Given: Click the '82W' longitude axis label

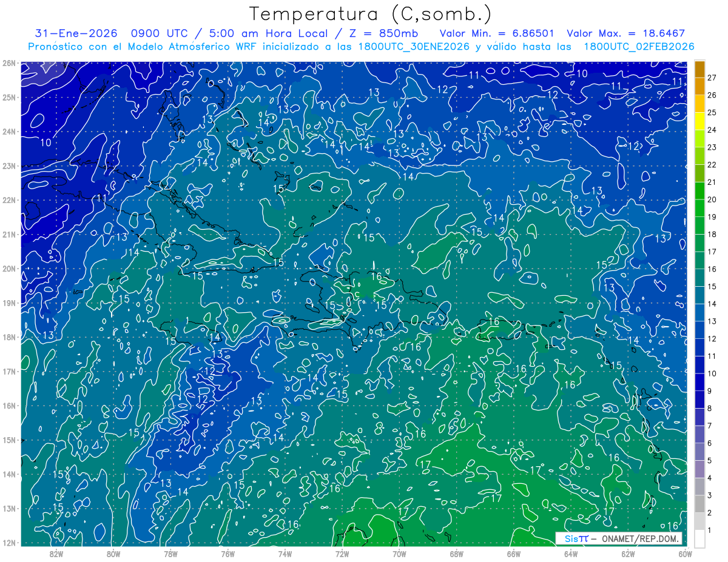Looking at the screenshot, I should (56, 554).
